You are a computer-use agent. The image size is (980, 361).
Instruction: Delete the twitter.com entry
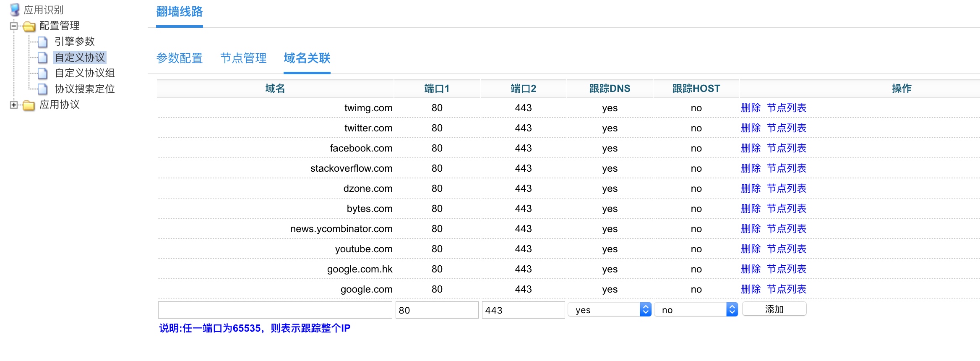(751, 128)
